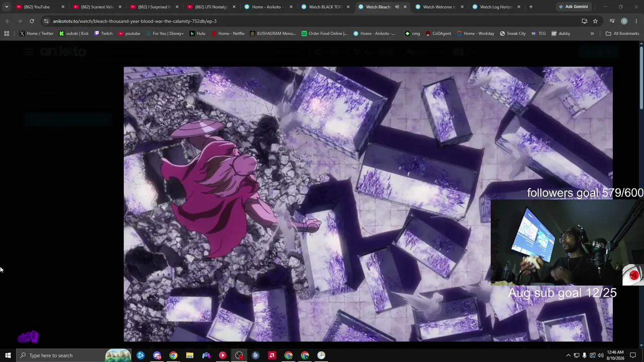Open the volume control in system tray
Viewport: 644px width, 362px height.
600,355
